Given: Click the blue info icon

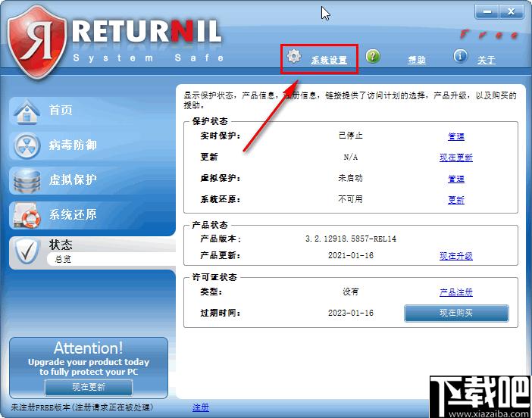Looking at the screenshot, I should pyautogui.click(x=461, y=56).
